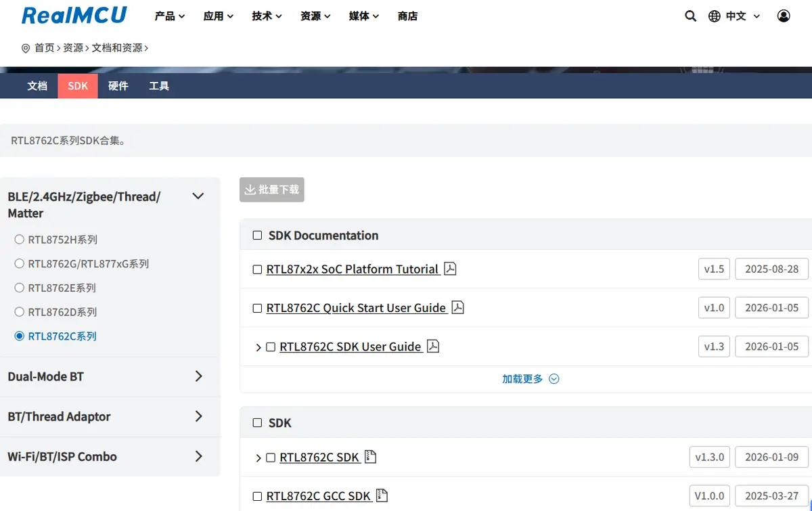
Task: Open the 技术 dropdown menu
Action: click(267, 16)
